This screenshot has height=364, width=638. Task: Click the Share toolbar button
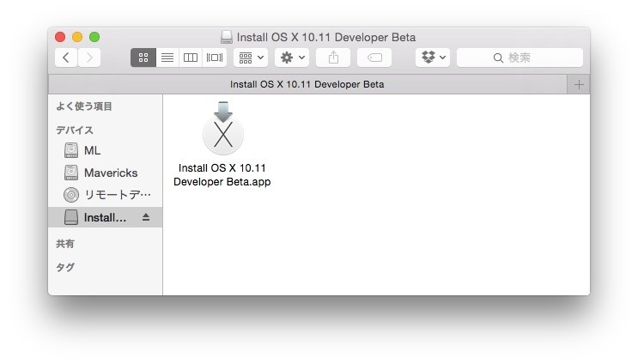point(333,58)
